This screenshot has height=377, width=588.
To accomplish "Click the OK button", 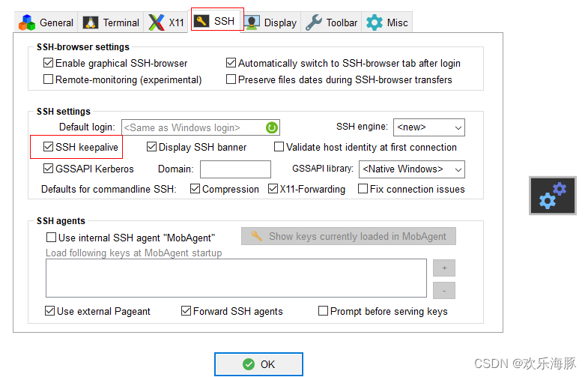I will [258, 364].
